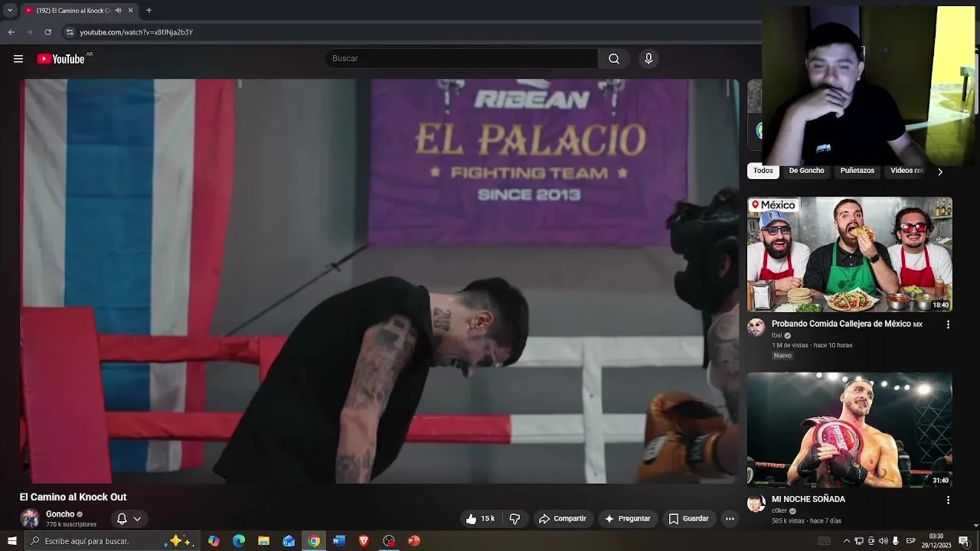Open options menu for Probando Comida Callejera video
This screenshot has height=551, width=980.
click(x=948, y=324)
